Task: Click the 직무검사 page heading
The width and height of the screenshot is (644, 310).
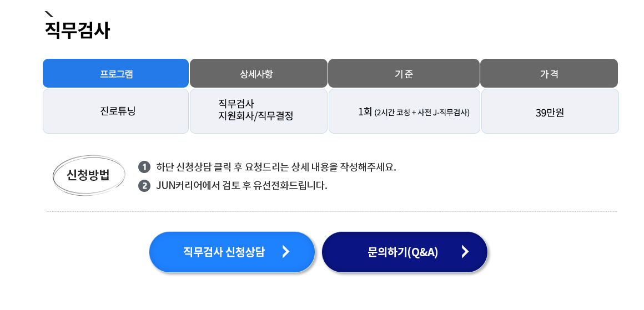Action: [77, 31]
